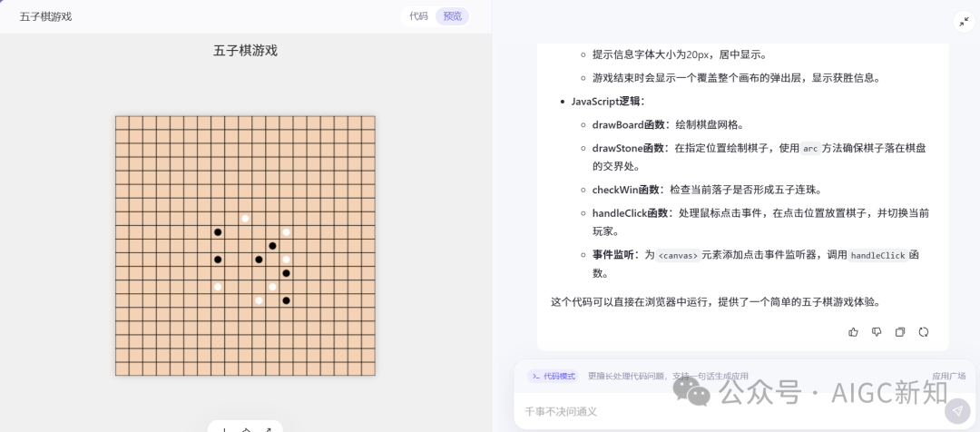980x432 pixels.
Task: Regenerate the response with the refresh icon
Action: point(923,332)
